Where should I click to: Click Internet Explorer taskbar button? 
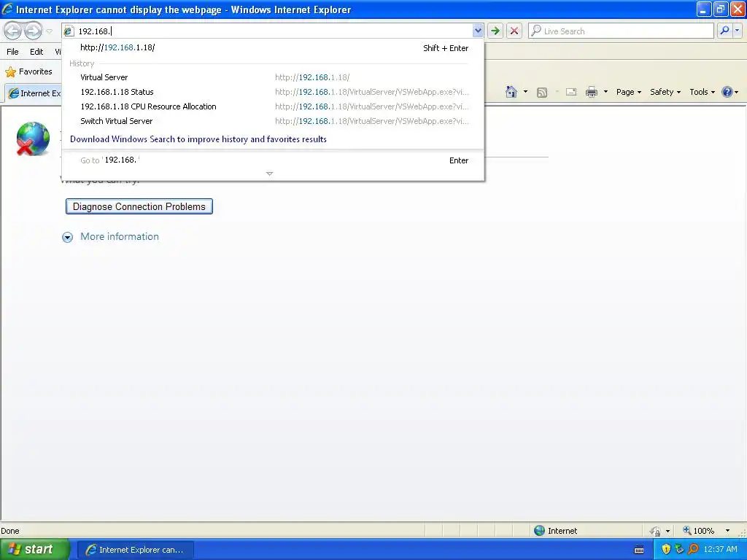tap(135, 550)
